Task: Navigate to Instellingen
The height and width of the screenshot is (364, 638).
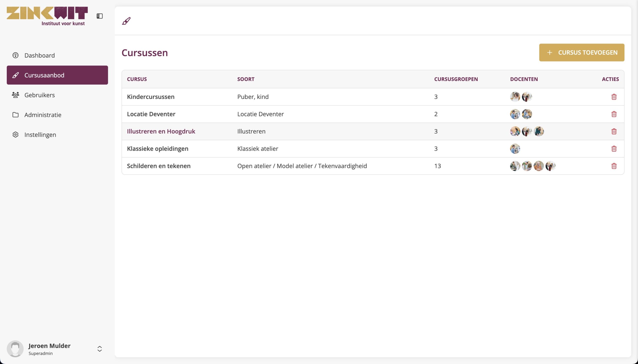Action: pos(40,135)
